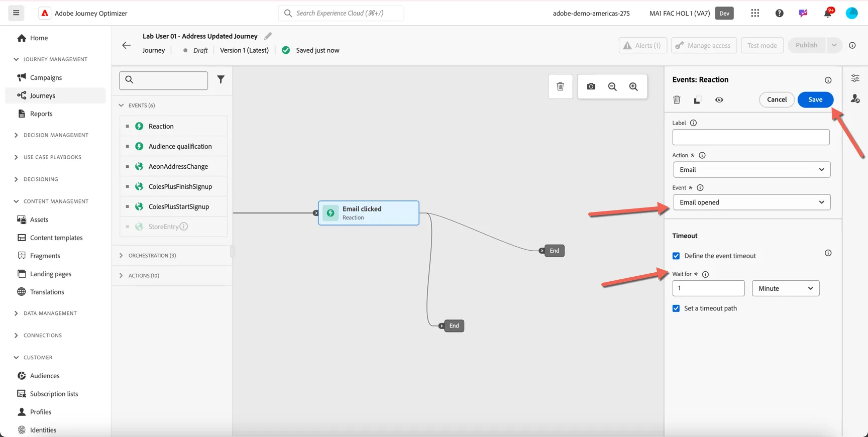
Task: Click the Alerts (1) button
Action: (x=642, y=45)
